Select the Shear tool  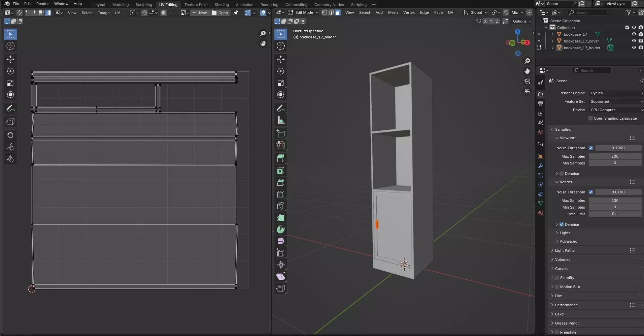point(281,277)
